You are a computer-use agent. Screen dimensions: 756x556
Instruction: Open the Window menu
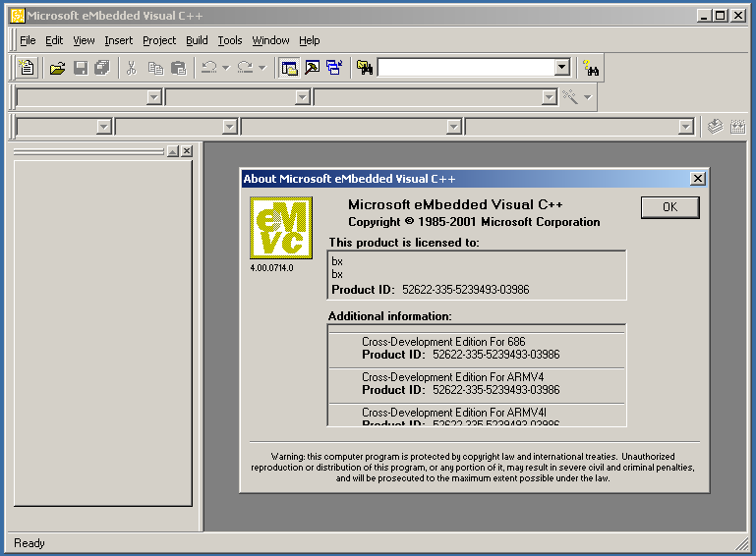point(270,40)
